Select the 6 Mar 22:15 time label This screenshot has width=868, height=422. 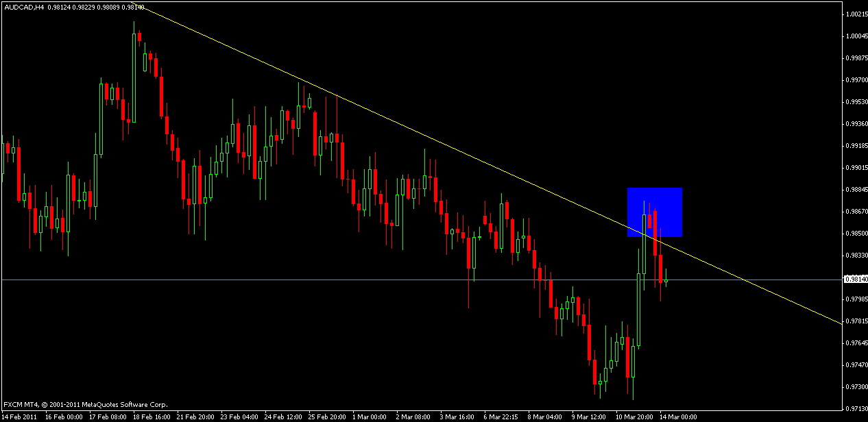pyautogui.click(x=503, y=417)
